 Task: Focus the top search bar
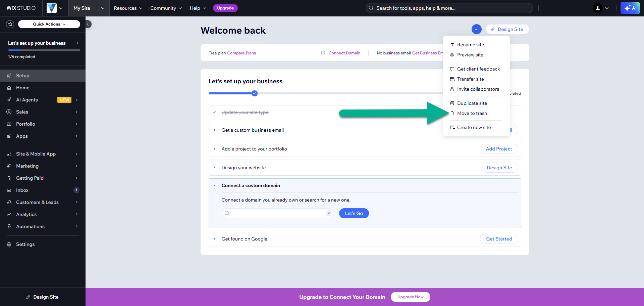click(x=449, y=8)
